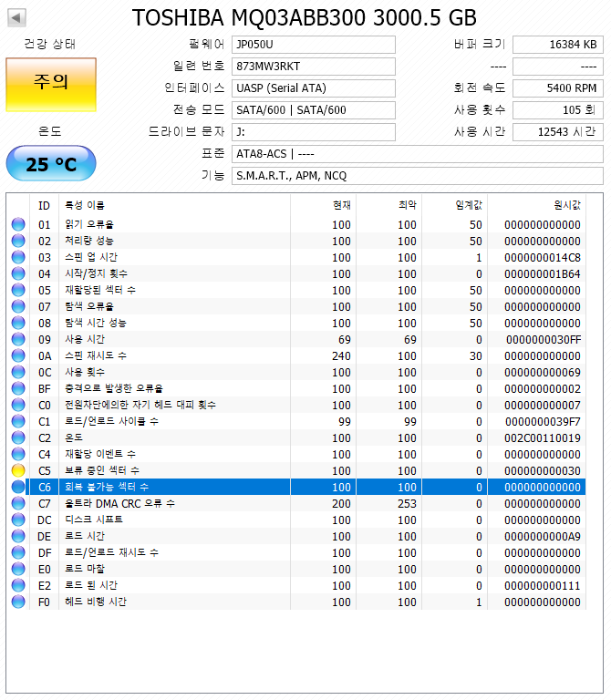Click the blue status icon for row 03
611x700 pixels.
tap(18, 258)
